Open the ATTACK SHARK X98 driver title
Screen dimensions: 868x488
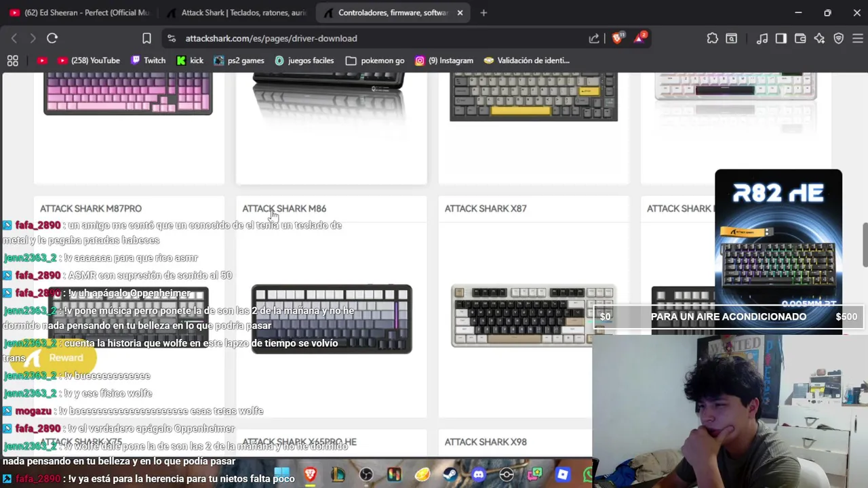[486, 442]
